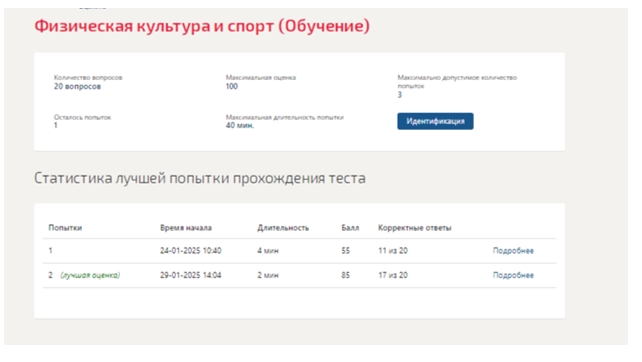The width and height of the screenshot is (642, 362).
Task: Click the Максимальная длительность попытки label
Action: [285, 117]
